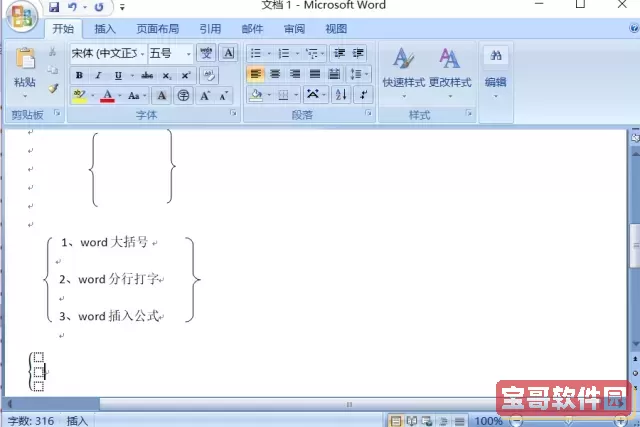Center align text
Viewport: 640px width, 427px height.
tap(275, 74)
